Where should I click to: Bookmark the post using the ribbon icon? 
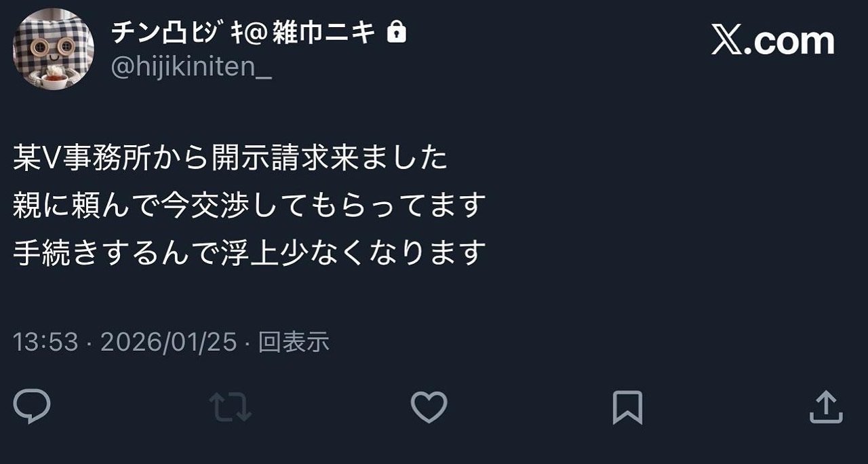point(627,408)
